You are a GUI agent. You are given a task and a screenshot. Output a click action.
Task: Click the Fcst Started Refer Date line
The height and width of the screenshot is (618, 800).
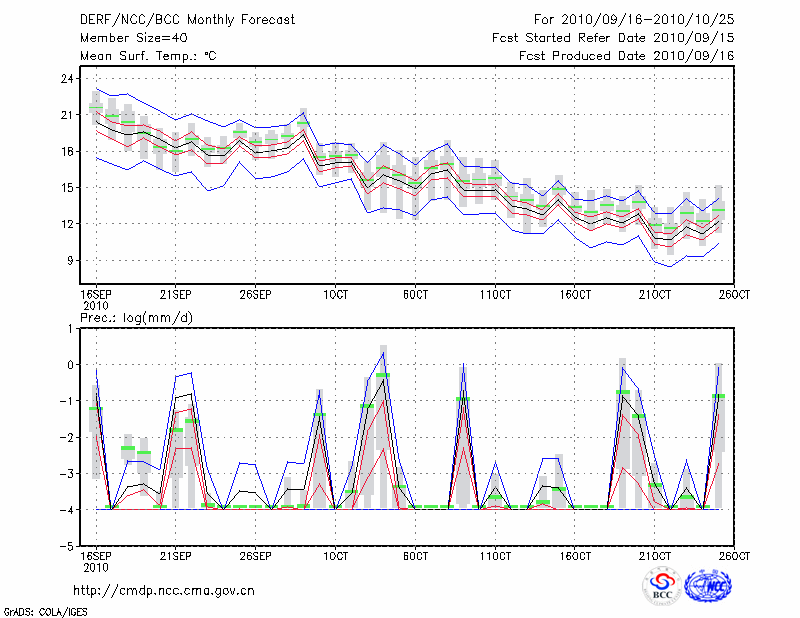613,38
